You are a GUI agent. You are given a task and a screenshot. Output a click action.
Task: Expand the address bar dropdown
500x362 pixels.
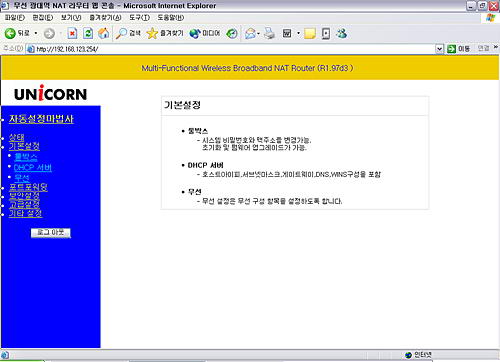pos(439,49)
